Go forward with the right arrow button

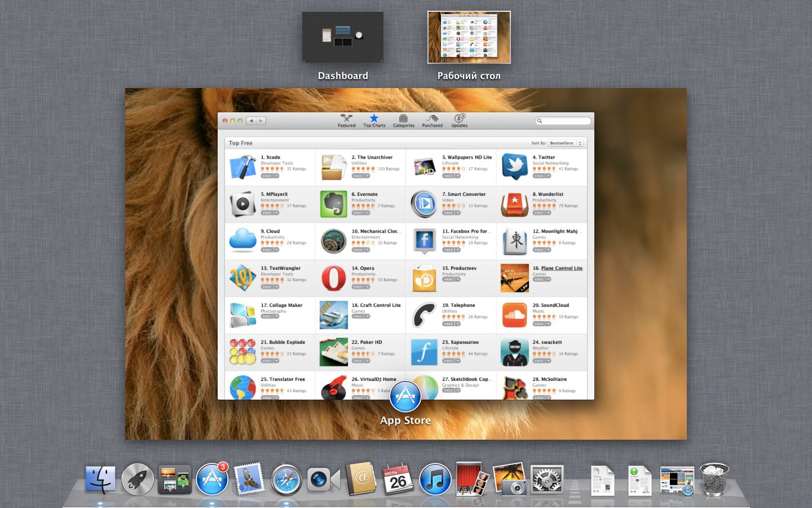tap(261, 121)
